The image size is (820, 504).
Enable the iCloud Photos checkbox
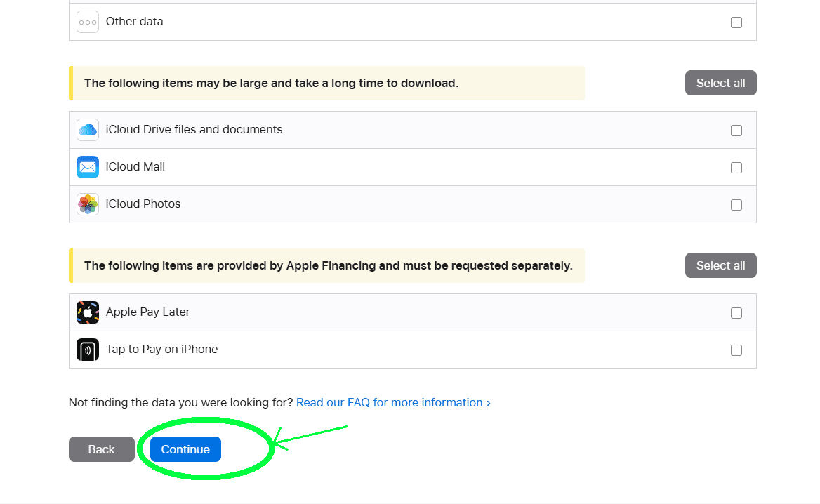[x=736, y=204]
